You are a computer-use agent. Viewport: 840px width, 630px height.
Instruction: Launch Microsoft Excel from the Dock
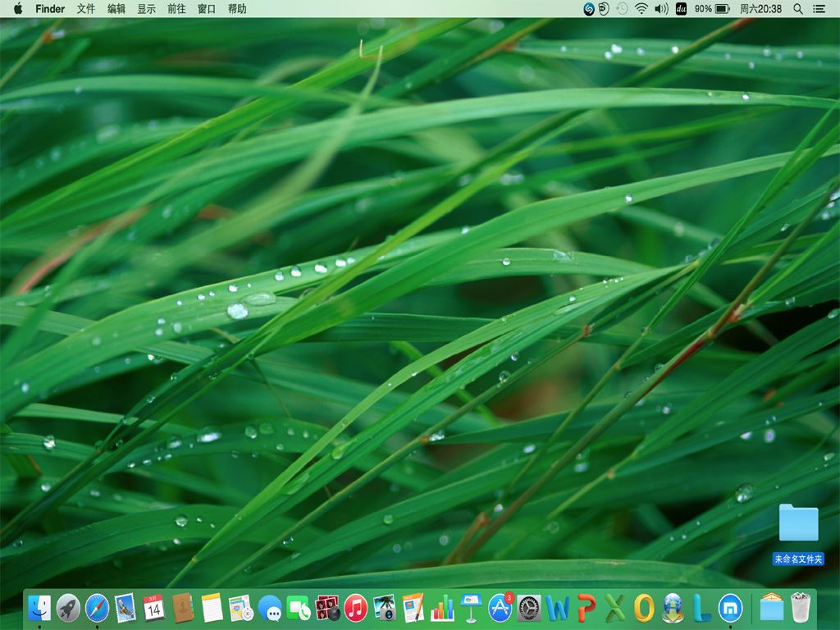point(615,608)
